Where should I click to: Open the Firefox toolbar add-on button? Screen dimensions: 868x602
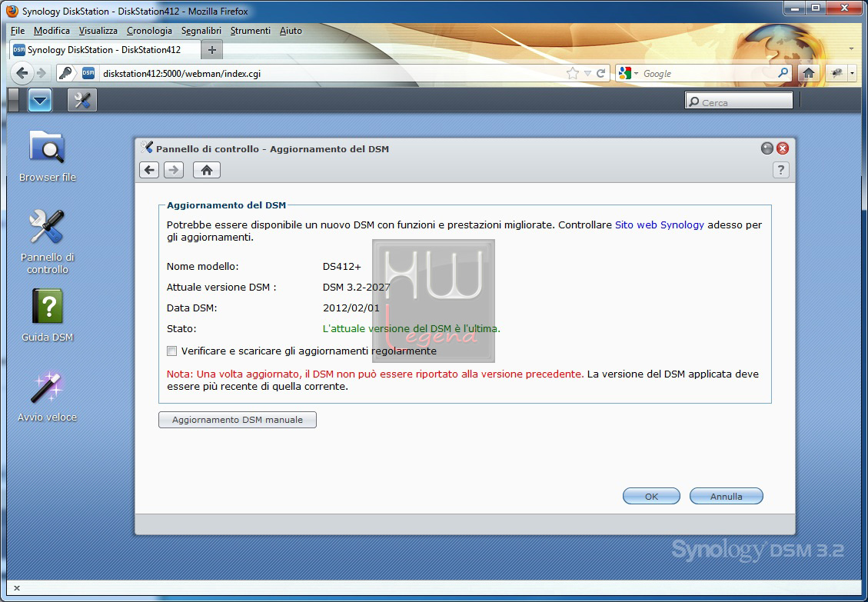pos(836,73)
